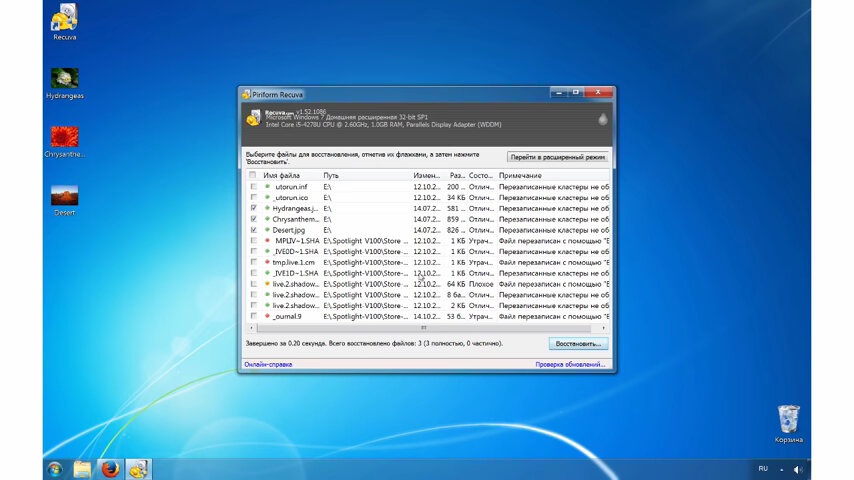
Task: Open the Онлайн-справка help link
Action: click(268, 364)
